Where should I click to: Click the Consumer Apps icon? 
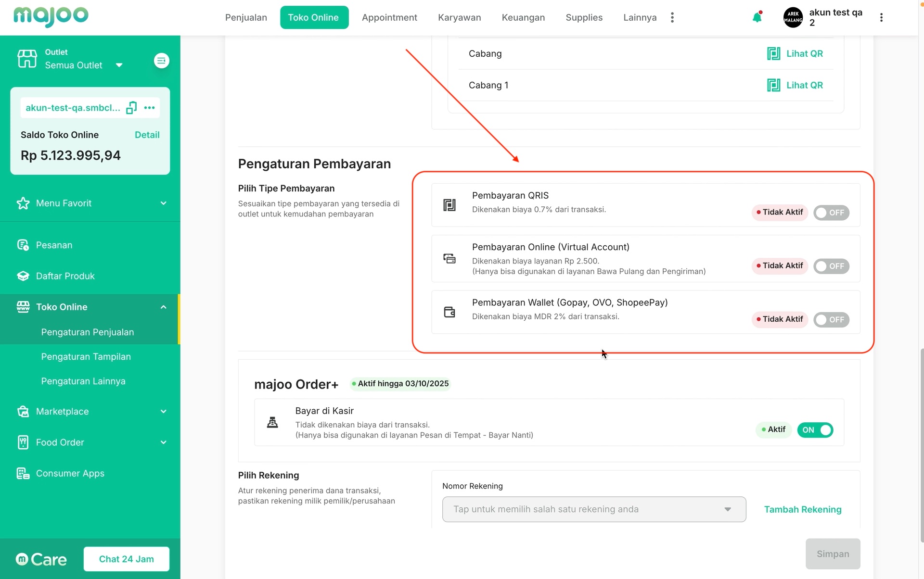(23, 473)
